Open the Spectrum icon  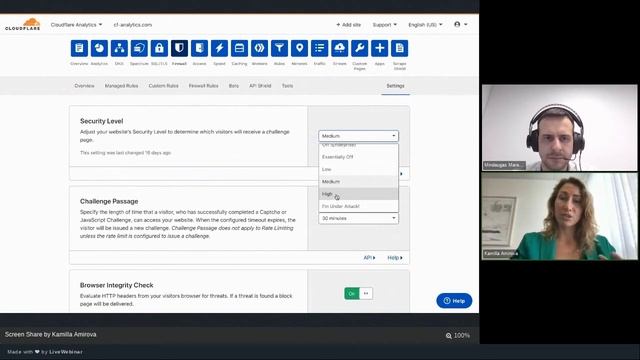click(x=139, y=48)
